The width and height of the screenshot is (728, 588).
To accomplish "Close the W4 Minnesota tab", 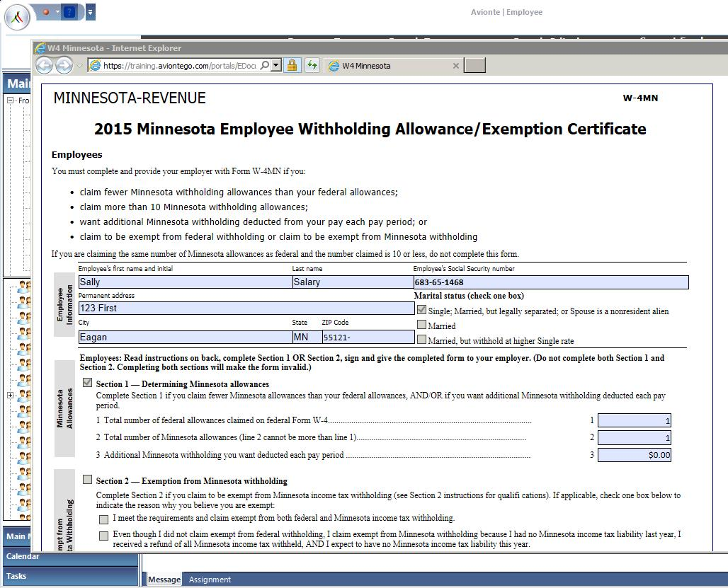I will pyautogui.click(x=456, y=66).
